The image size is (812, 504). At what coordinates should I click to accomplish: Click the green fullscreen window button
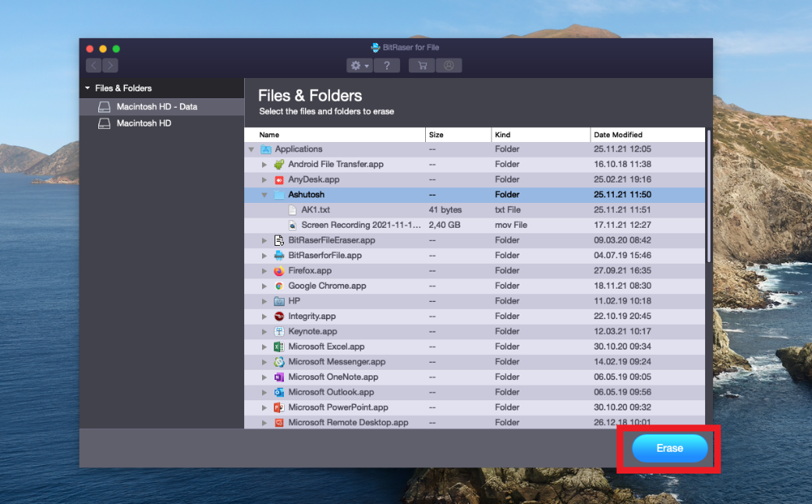(116, 48)
